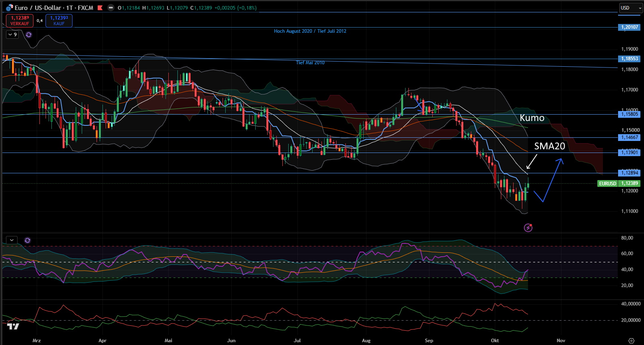Image resolution: width=644 pixels, height=345 pixels.
Task: Click the 40,00000 value on bottom pane scale
Action: pos(631,304)
